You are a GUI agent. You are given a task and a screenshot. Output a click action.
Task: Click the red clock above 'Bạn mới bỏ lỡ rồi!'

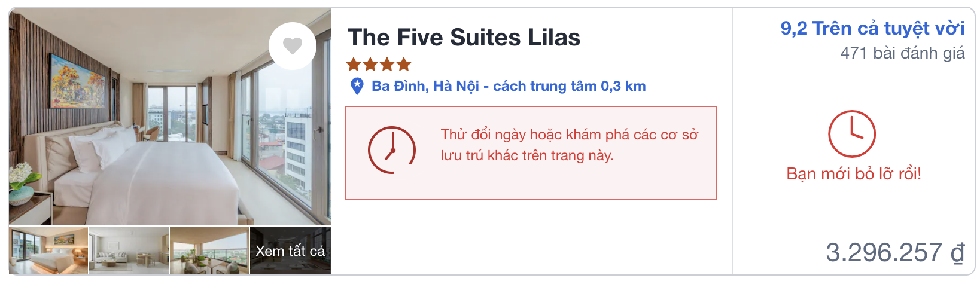[851, 134]
